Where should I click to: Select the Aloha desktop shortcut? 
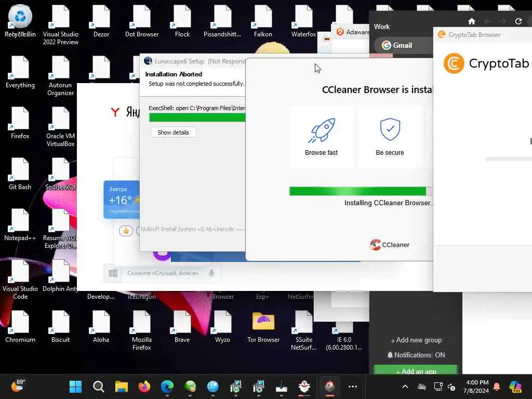pos(101,326)
